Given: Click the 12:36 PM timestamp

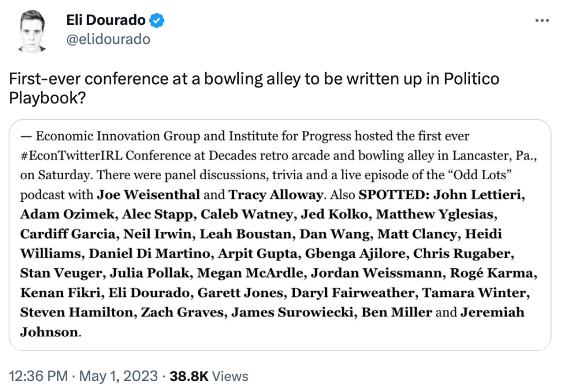Looking at the screenshot, I should point(37,377).
